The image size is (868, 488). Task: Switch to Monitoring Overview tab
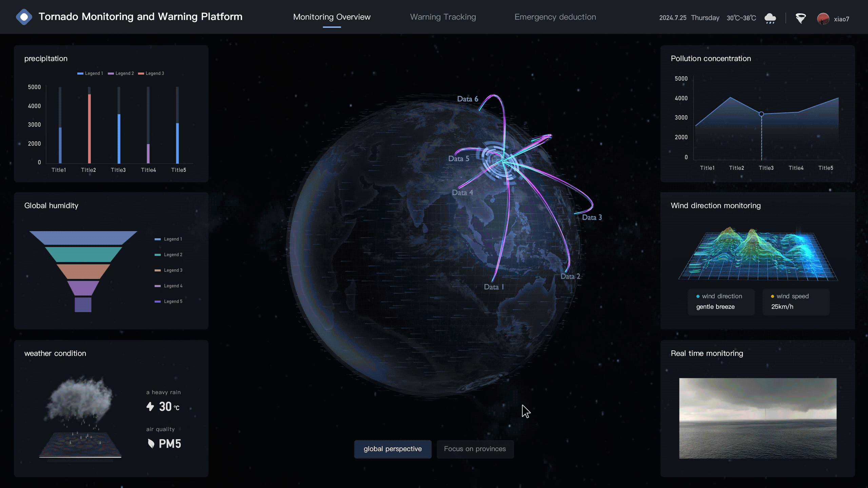point(332,17)
